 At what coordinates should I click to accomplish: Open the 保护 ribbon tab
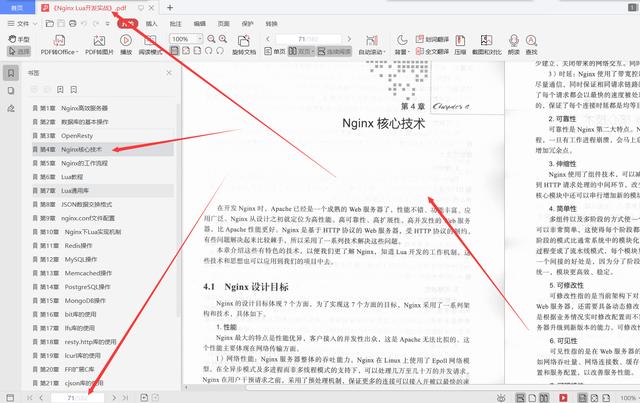click(247, 24)
